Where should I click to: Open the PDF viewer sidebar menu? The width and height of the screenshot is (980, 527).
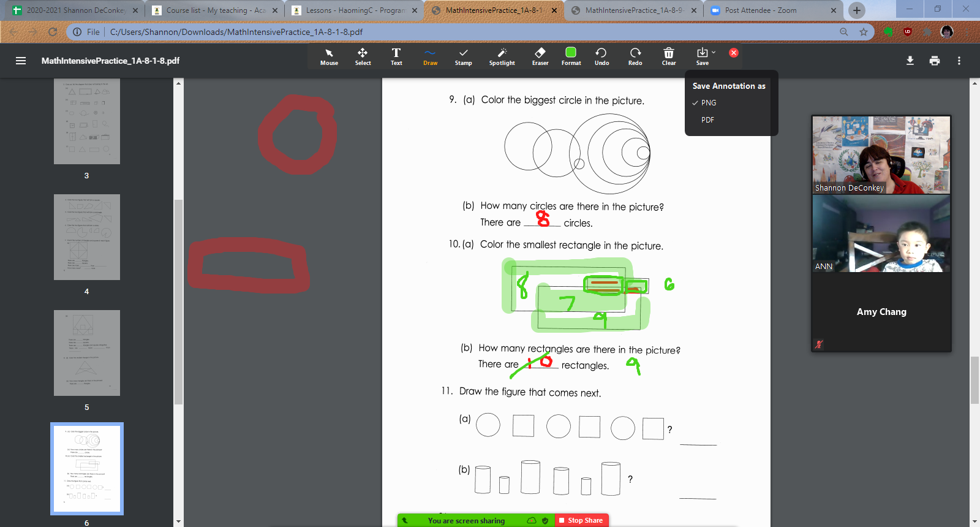pyautogui.click(x=21, y=61)
